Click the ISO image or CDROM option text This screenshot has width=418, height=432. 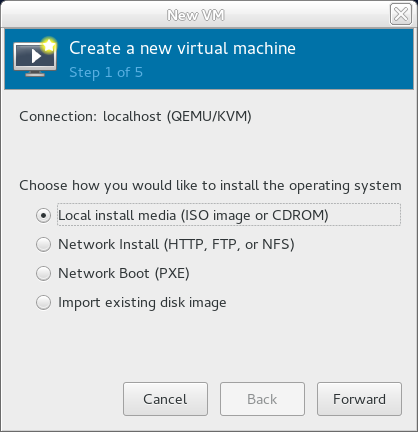point(255,215)
